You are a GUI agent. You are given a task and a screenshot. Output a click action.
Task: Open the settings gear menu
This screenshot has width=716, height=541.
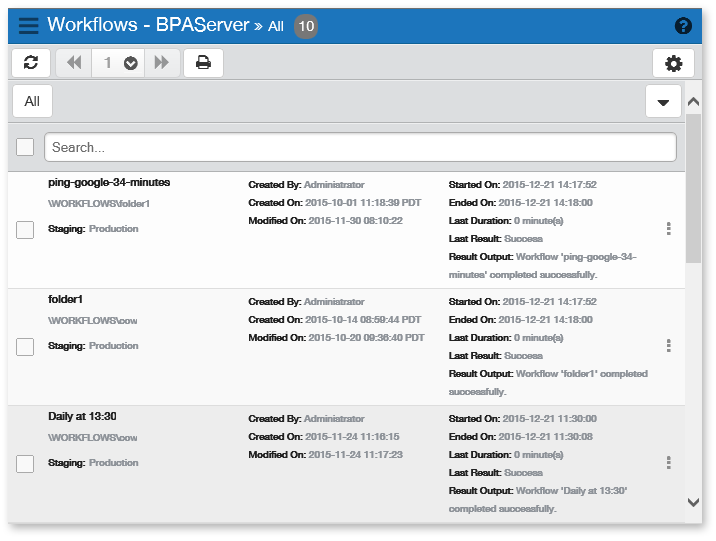pos(673,63)
